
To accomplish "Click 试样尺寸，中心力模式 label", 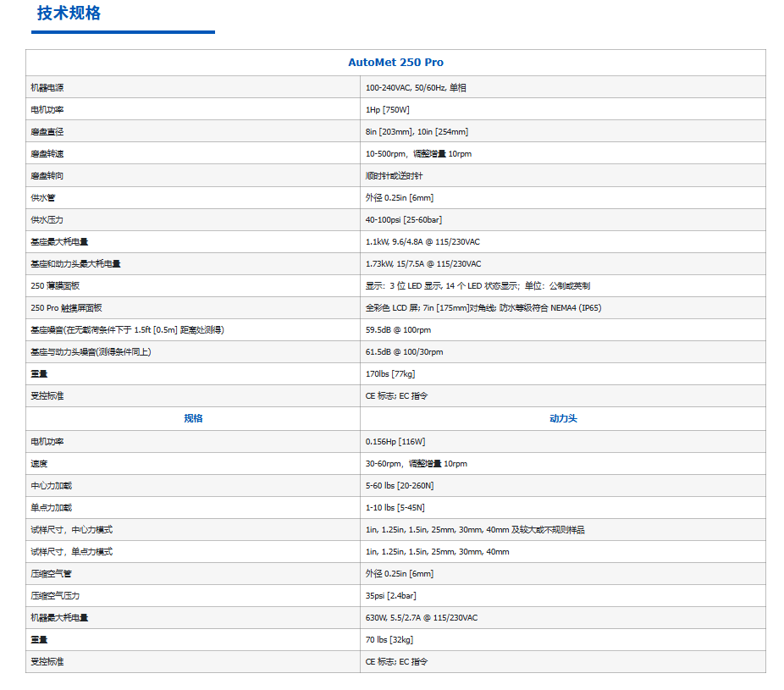I will [71, 529].
